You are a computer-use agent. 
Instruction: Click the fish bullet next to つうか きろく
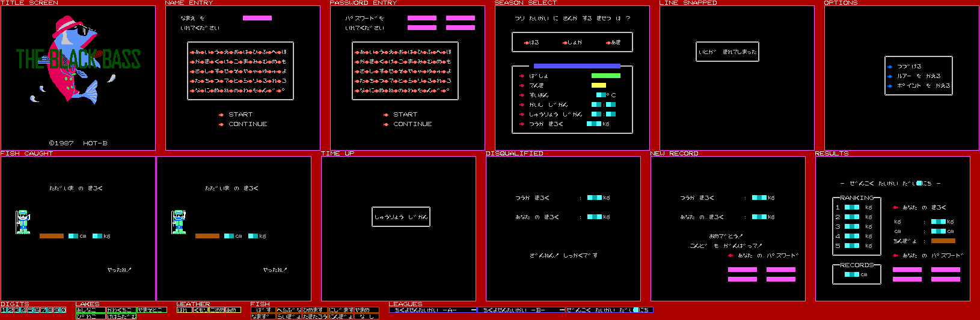tap(522, 124)
